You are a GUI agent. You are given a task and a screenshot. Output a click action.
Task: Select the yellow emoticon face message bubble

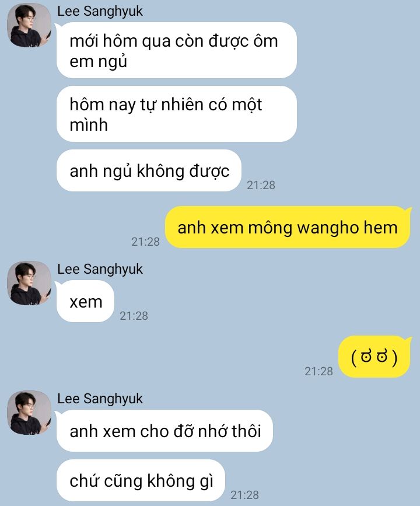tap(374, 357)
